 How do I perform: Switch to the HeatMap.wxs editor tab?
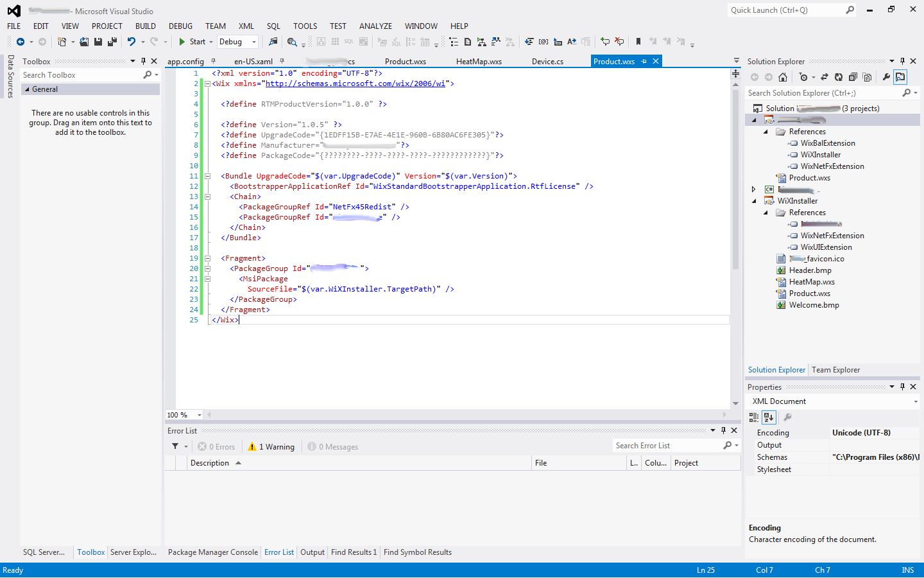479,62
